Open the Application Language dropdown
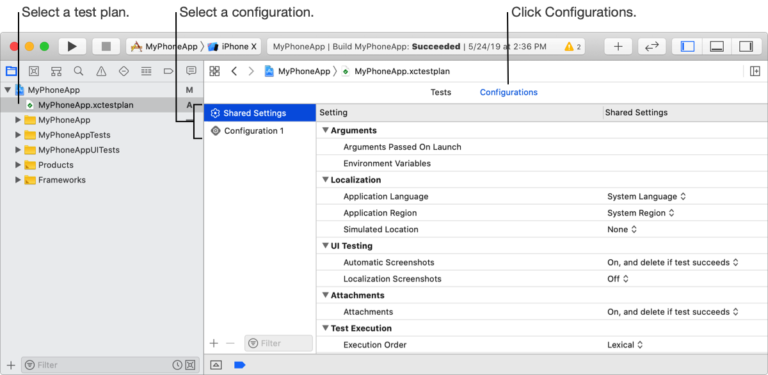This screenshot has width=768, height=375. pos(647,196)
